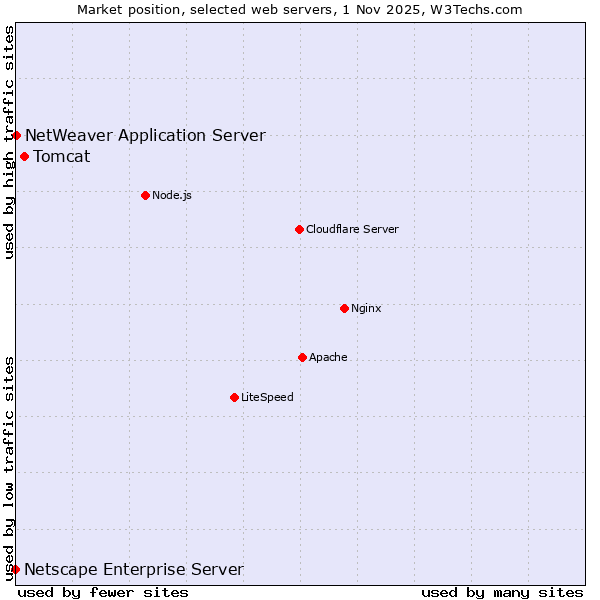The width and height of the screenshot is (600, 600).
Task: Select the Cloudflare Server label text
Action: (x=352, y=229)
